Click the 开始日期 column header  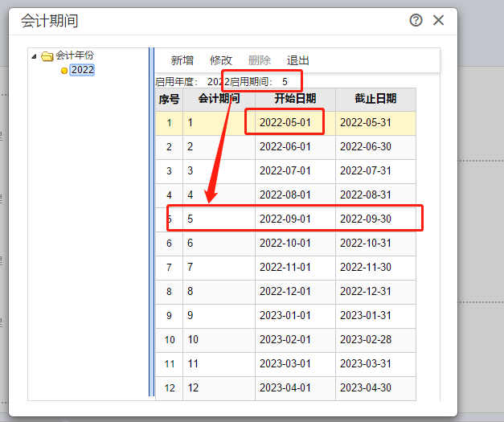pos(295,100)
